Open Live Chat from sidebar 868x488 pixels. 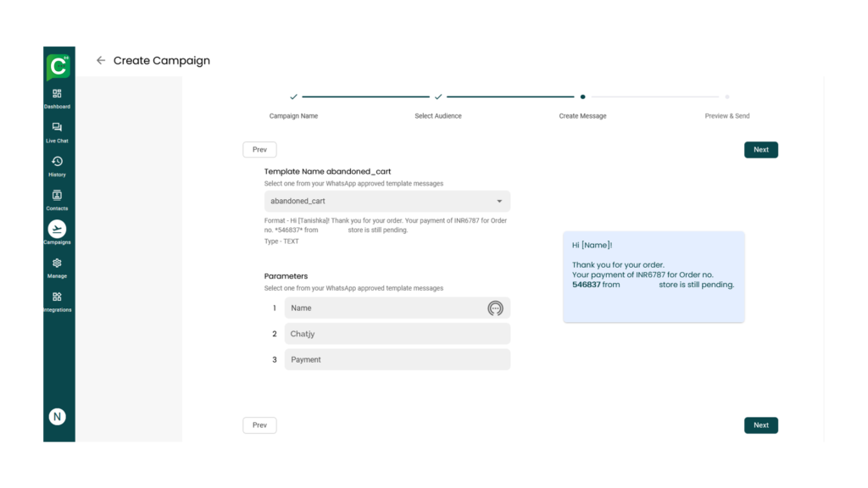pos(57,128)
